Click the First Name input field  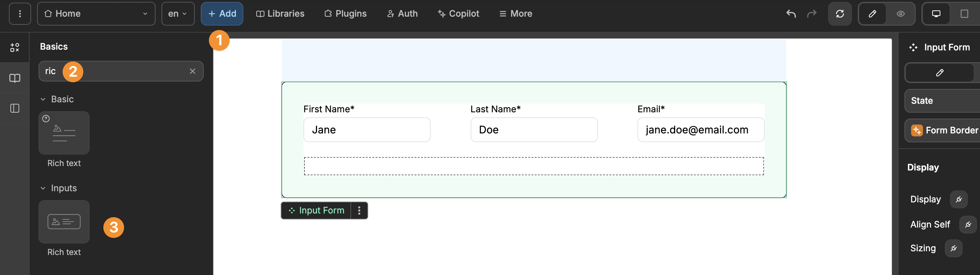coord(367,130)
